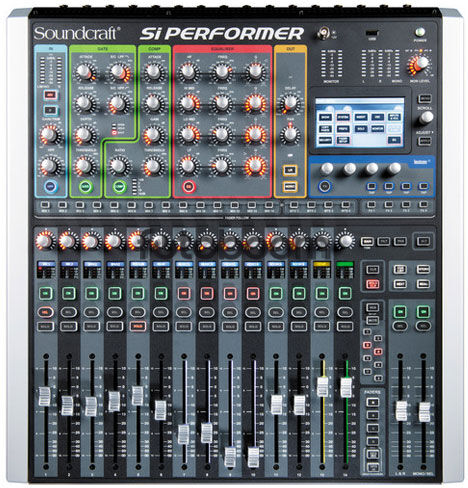Toggle the phase invert button below 48V

50,110
